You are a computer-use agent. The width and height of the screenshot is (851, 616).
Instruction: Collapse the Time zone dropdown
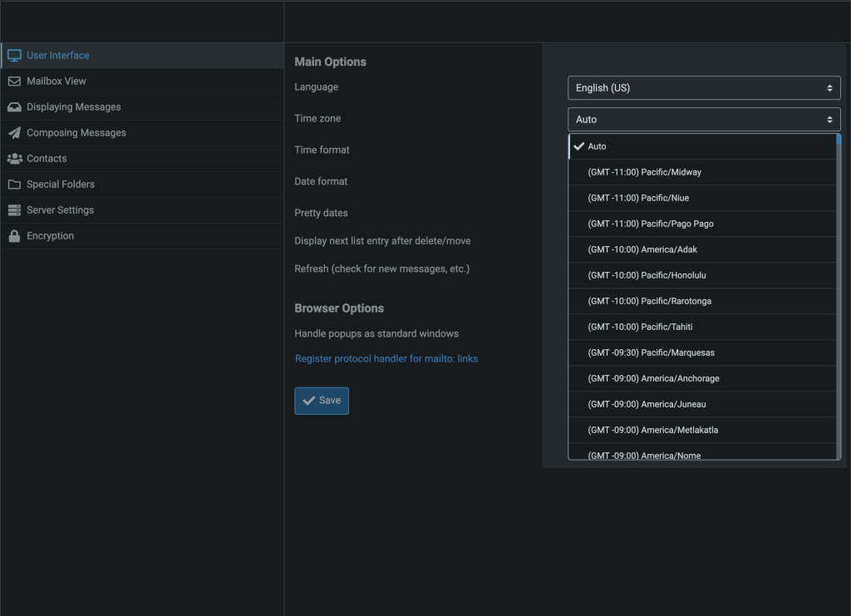point(703,120)
